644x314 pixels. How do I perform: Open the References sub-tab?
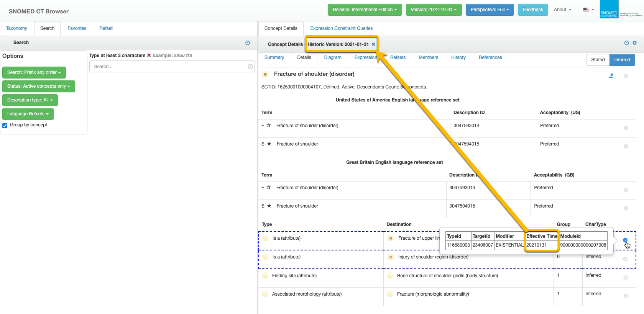[490, 57]
